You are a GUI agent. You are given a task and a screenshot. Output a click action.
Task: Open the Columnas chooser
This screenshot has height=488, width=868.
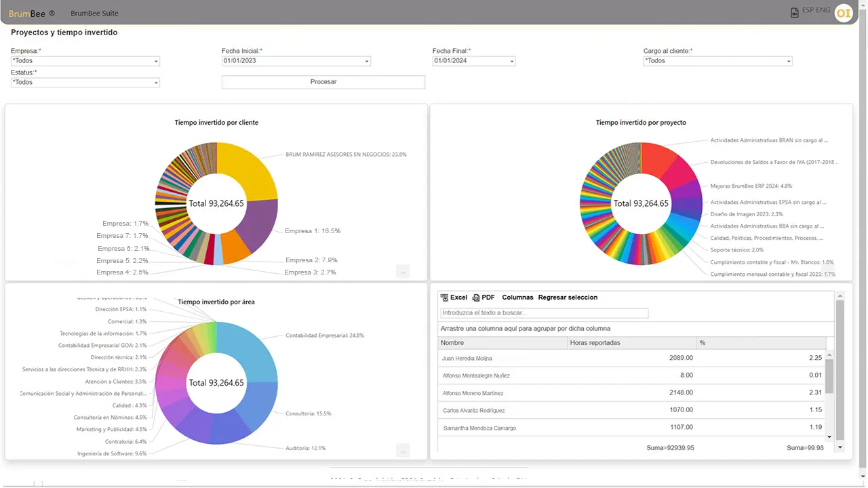517,298
